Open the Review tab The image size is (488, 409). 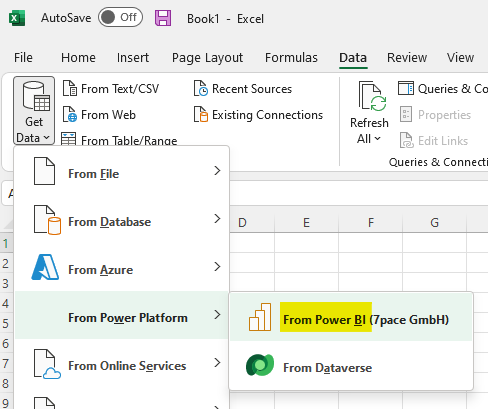pos(407,58)
